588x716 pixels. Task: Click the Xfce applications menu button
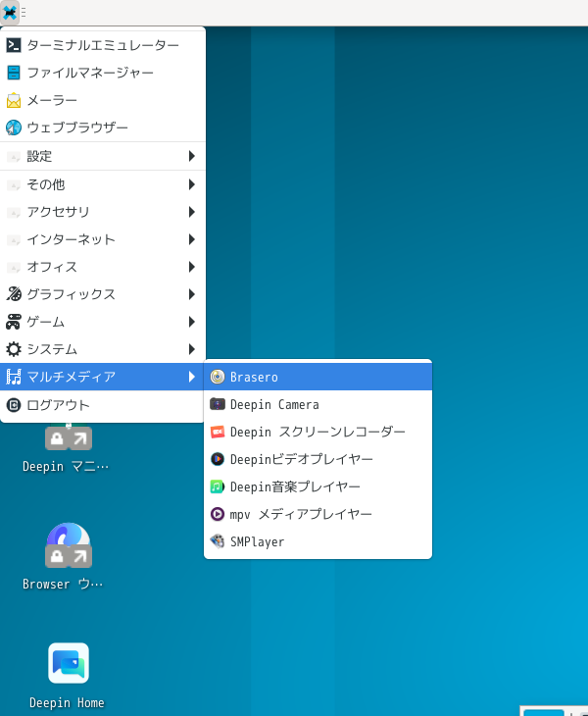pyautogui.click(x=10, y=13)
